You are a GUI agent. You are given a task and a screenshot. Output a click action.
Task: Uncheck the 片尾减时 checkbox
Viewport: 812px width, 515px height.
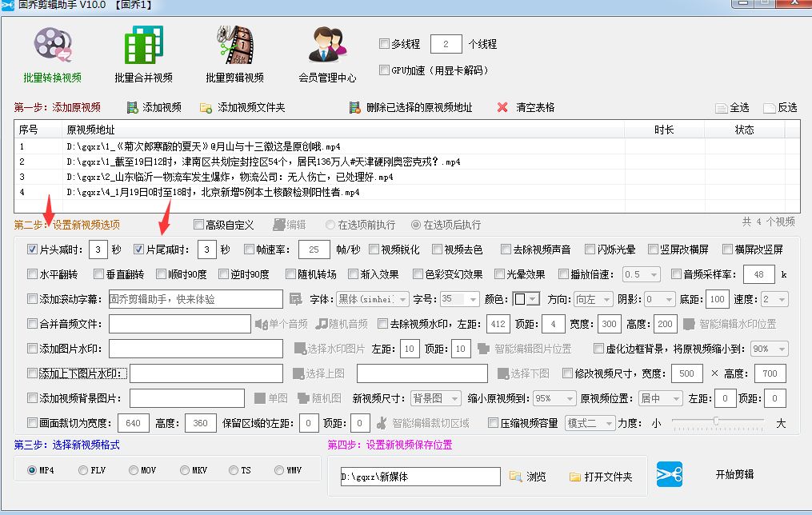click(x=138, y=249)
